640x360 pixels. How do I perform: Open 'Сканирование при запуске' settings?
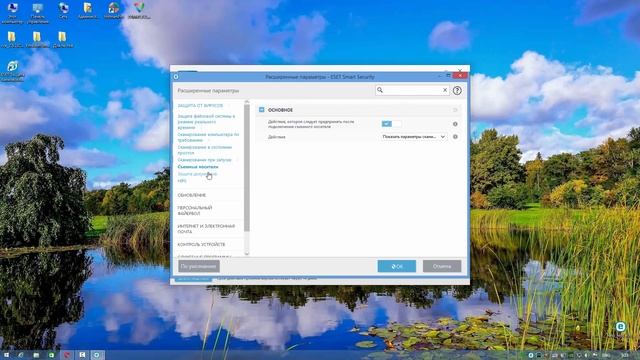point(204,160)
